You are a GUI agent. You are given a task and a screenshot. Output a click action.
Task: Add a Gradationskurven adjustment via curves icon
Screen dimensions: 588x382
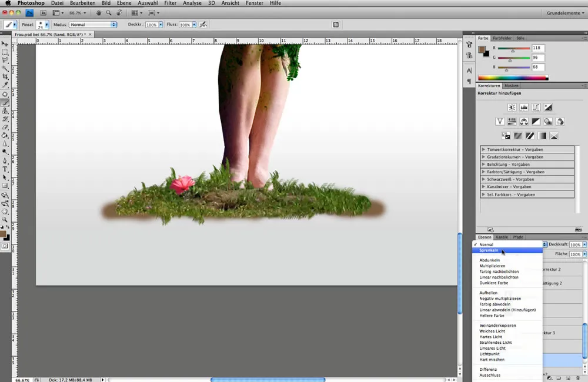[536, 107]
